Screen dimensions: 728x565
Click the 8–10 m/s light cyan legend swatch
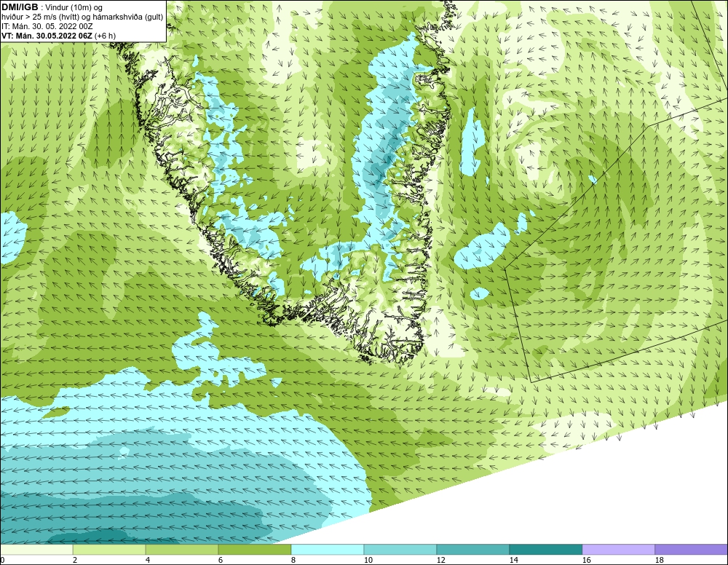pos(328,550)
